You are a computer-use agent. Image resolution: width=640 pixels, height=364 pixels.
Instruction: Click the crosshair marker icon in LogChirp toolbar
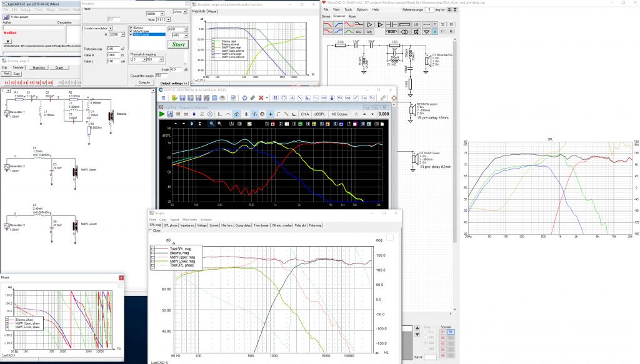coord(270,114)
